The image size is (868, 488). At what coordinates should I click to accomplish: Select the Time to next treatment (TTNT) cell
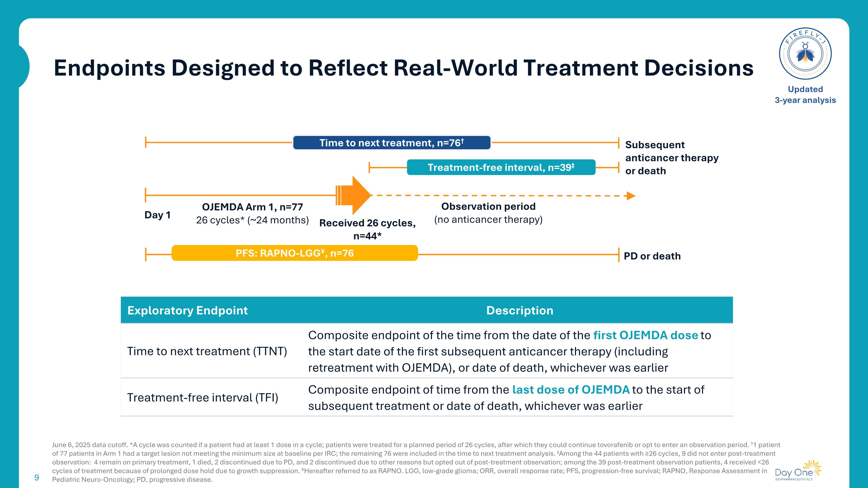point(207,351)
